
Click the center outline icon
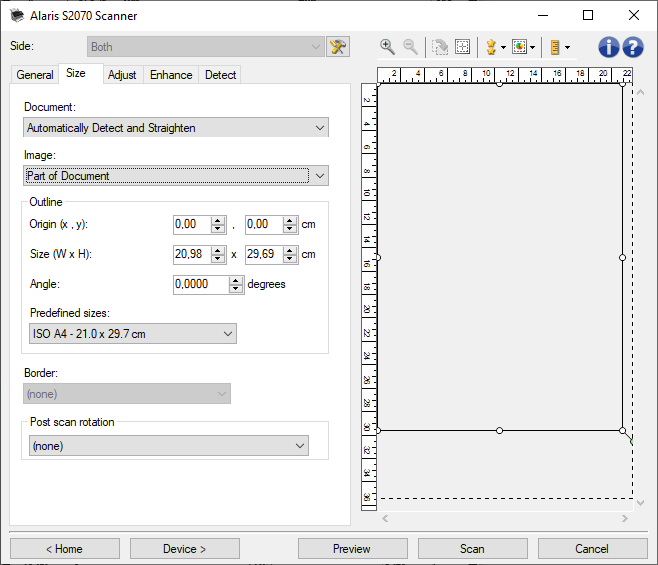(462, 47)
